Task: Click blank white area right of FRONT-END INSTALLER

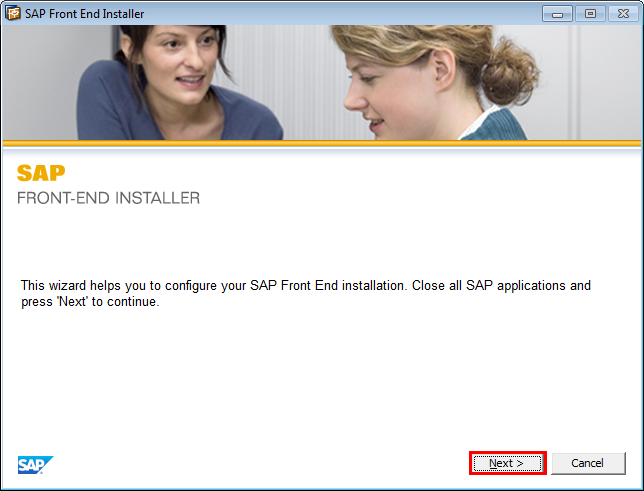Action: 420,198
